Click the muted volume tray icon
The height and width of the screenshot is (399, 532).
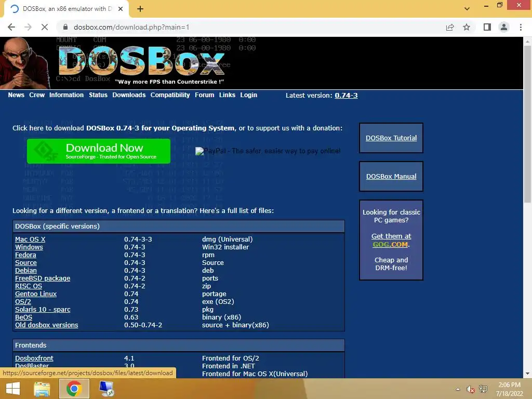470,389
